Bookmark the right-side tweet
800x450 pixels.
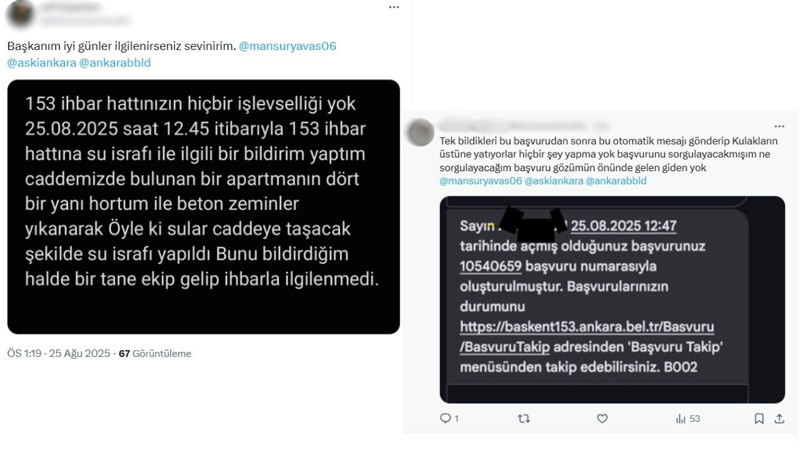(759, 418)
